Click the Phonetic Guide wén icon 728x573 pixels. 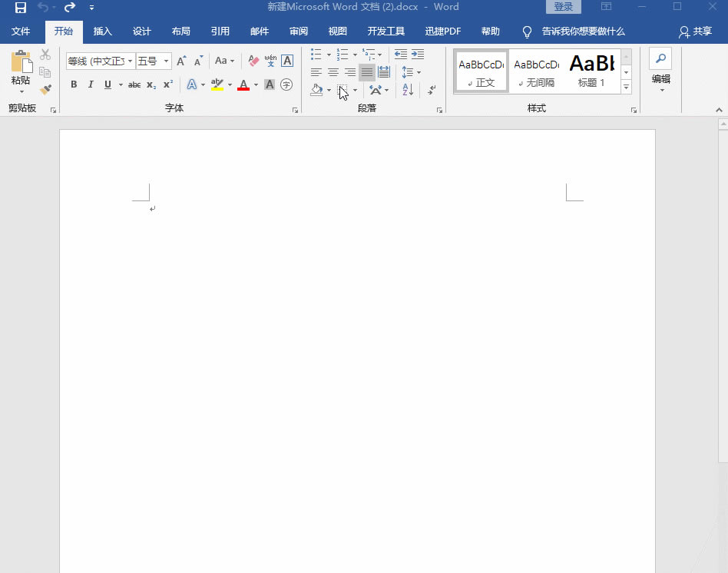point(270,61)
